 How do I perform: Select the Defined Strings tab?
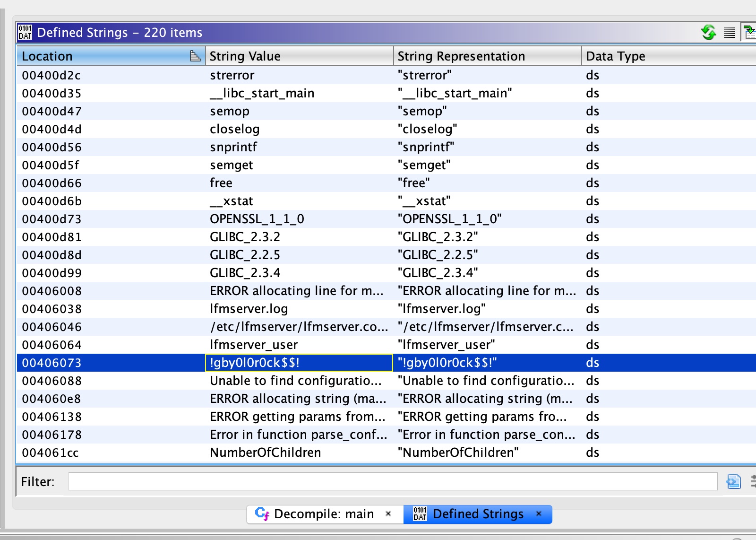coord(477,514)
